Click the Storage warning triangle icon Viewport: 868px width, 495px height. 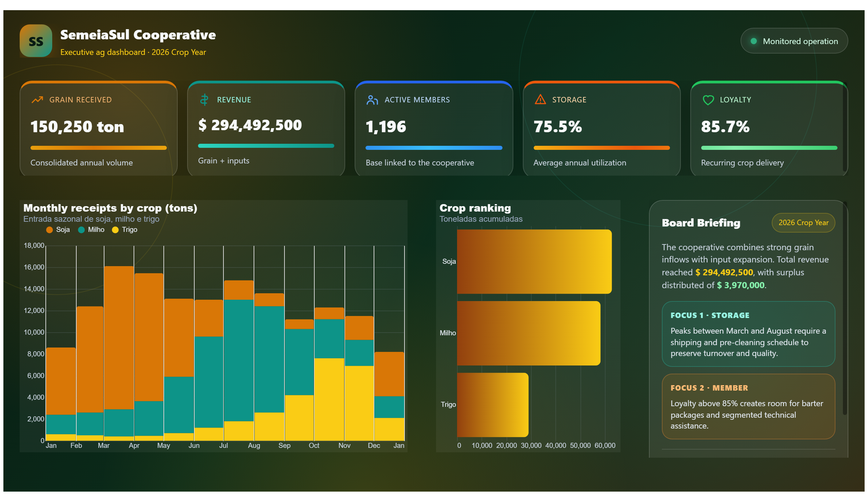coord(540,99)
